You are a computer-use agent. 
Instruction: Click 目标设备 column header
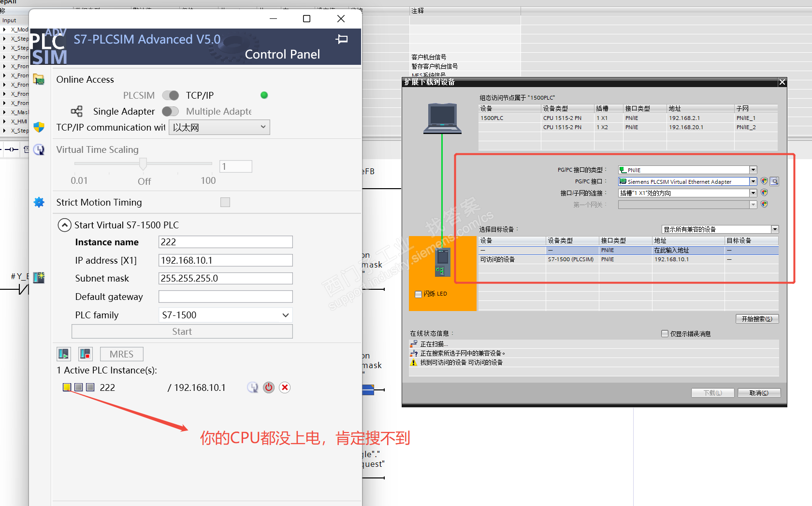752,240
